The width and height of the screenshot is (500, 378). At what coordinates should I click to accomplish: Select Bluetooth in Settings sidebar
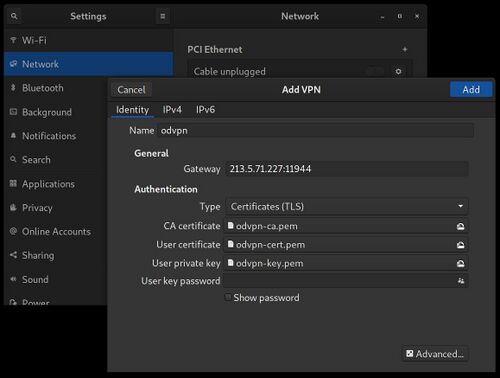56,88
